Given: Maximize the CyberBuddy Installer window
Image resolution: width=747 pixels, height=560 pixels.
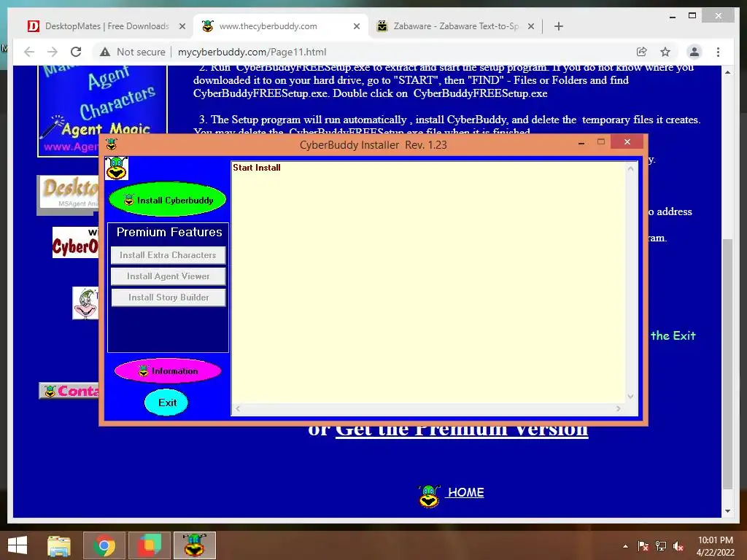Looking at the screenshot, I should tap(601, 142).
